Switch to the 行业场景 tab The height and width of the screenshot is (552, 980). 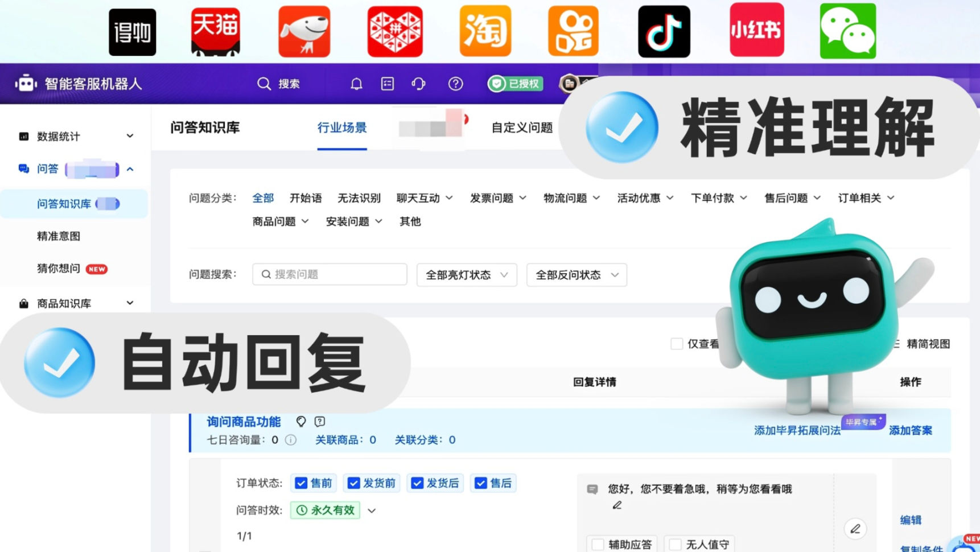click(342, 127)
